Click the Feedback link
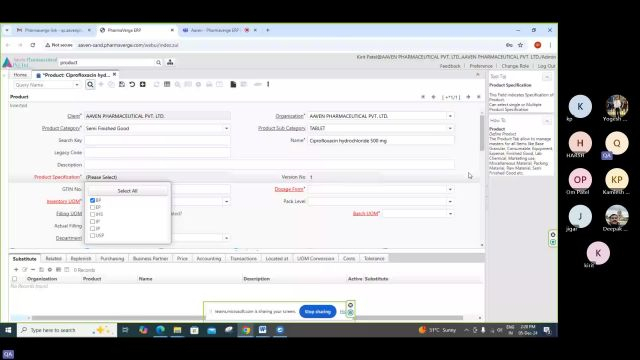 [x=450, y=66]
